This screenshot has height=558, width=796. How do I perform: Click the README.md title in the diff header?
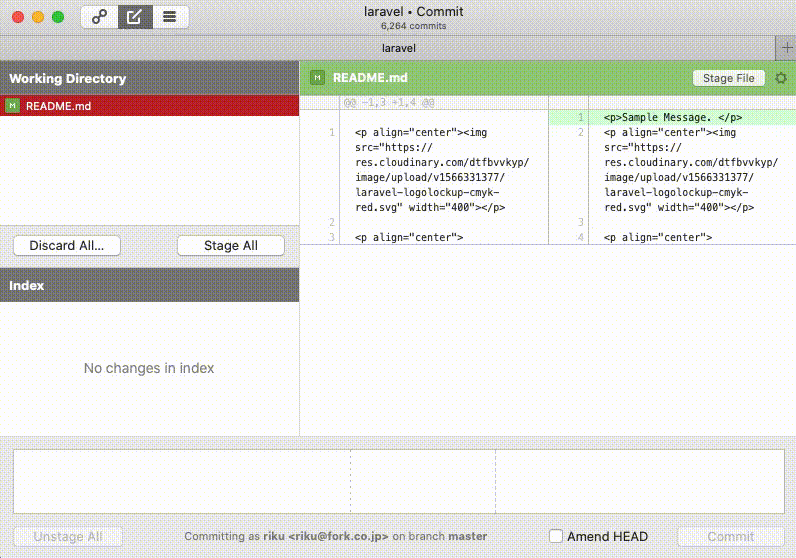pos(370,78)
